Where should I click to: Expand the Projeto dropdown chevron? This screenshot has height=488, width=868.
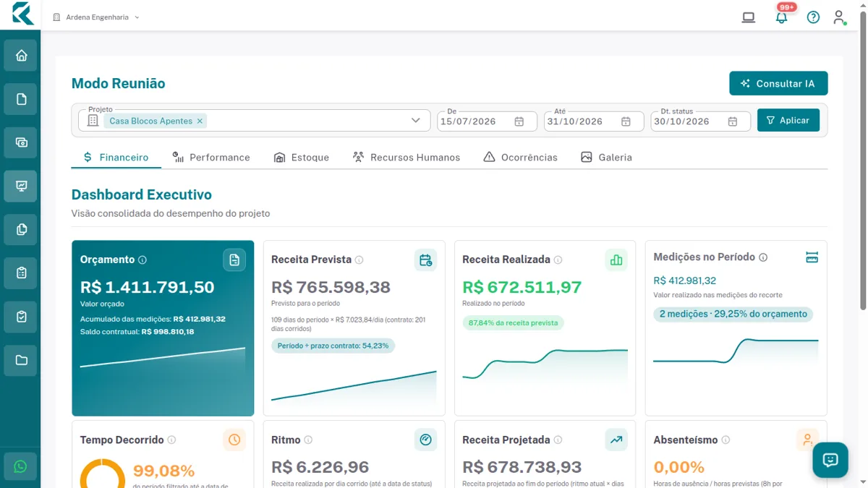pos(416,121)
